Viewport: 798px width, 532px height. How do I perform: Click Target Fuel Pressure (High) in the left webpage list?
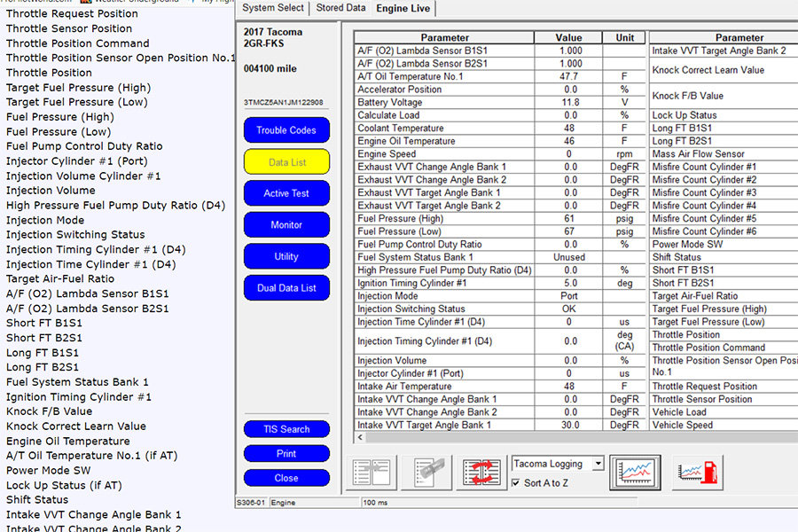[78, 88]
